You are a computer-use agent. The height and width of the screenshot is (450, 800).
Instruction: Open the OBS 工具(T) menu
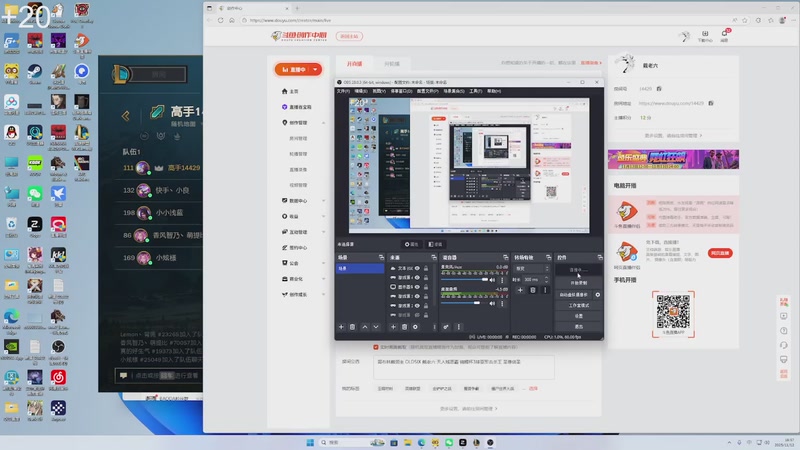pyautogui.click(x=476, y=91)
